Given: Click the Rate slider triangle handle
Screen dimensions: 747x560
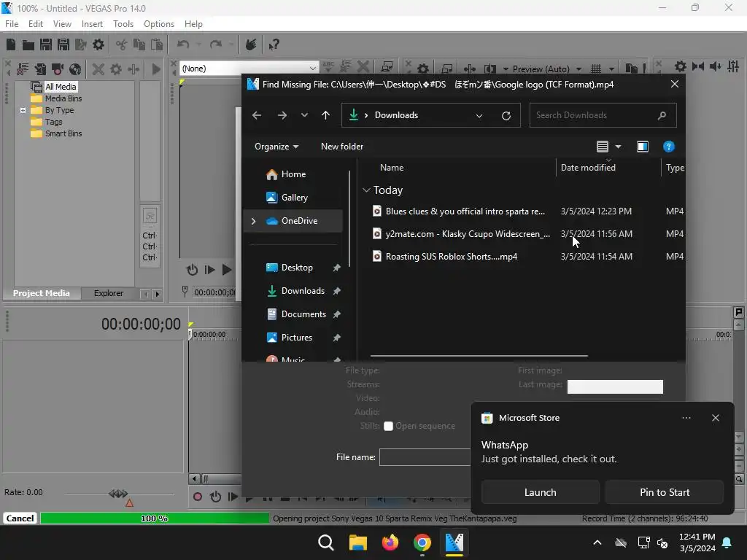Looking at the screenshot, I should (129, 502).
